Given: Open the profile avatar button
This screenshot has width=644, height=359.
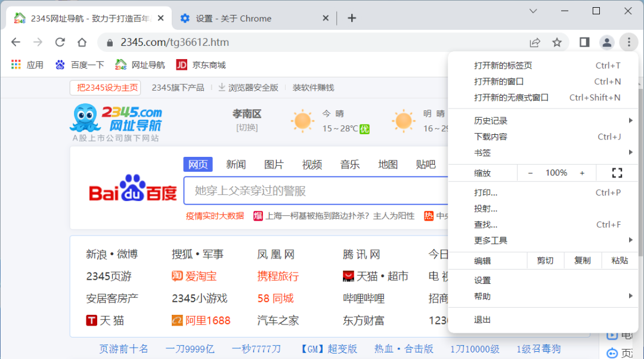Looking at the screenshot, I should 606,42.
